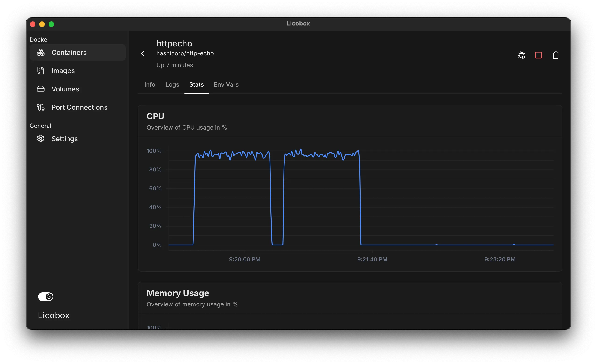Open the Volumes sidebar item
Viewport: 597px width, 364px height.
point(65,89)
